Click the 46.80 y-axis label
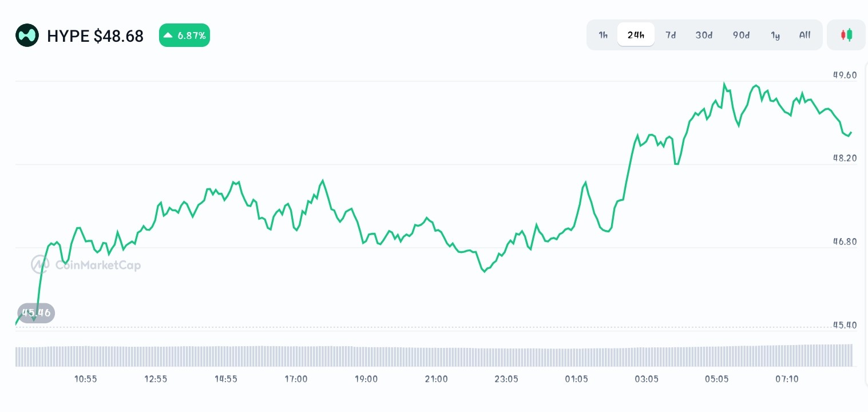868x412 pixels. tap(845, 241)
